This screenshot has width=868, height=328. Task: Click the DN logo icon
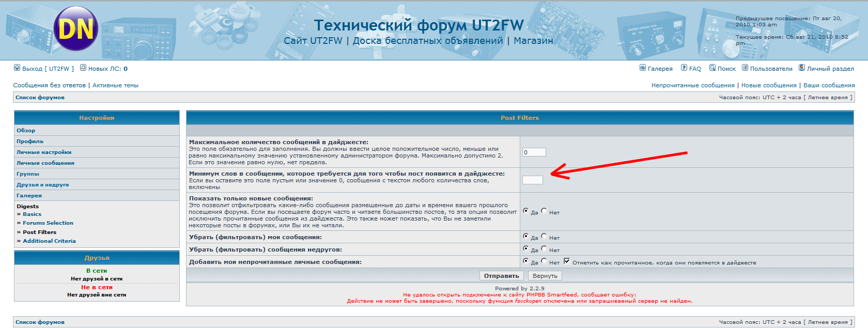(76, 29)
